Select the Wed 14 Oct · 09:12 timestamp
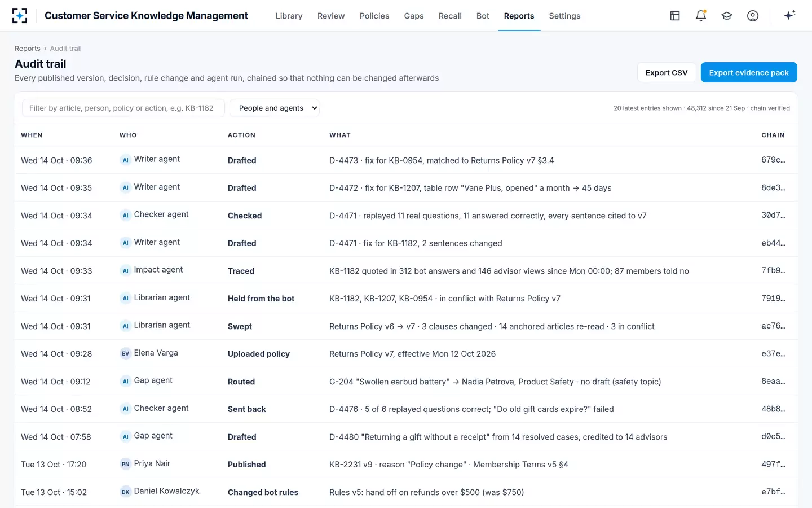Screen dimensions: 812x508 point(56,382)
